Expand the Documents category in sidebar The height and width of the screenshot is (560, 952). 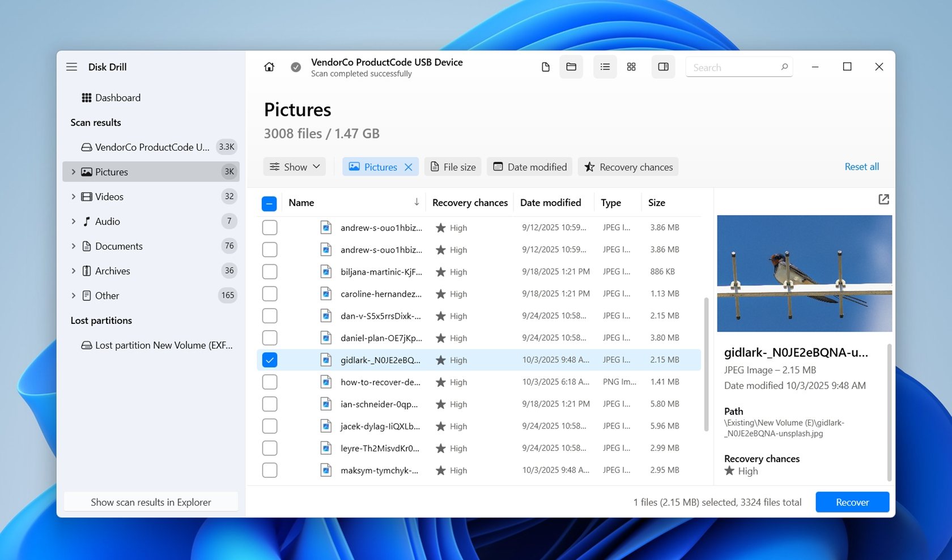click(x=74, y=246)
